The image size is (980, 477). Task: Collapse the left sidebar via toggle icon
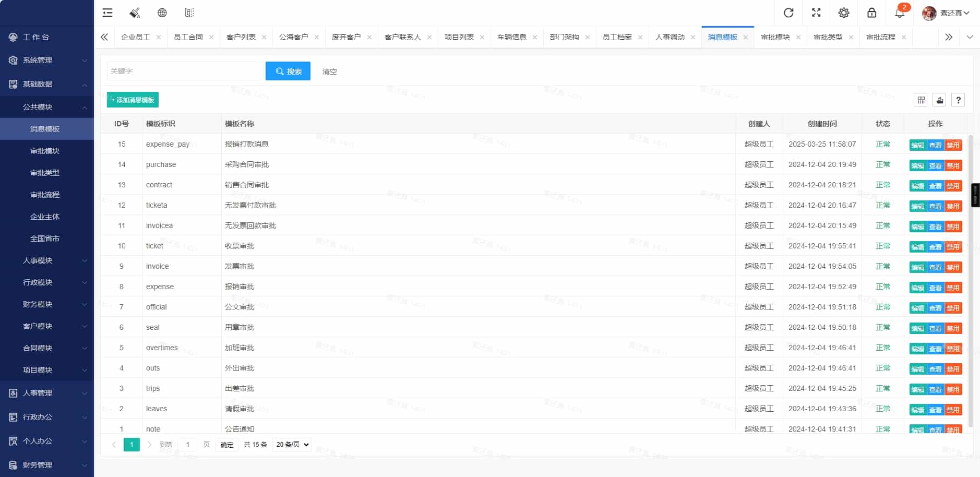107,13
